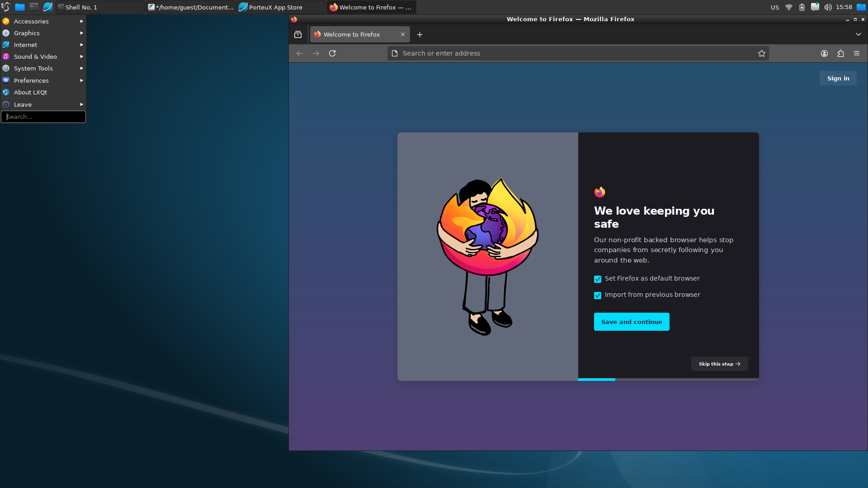Open the volume speaker tray icon
Image resolution: width=868 pixels, height=488 pixels.
[828, 7]
